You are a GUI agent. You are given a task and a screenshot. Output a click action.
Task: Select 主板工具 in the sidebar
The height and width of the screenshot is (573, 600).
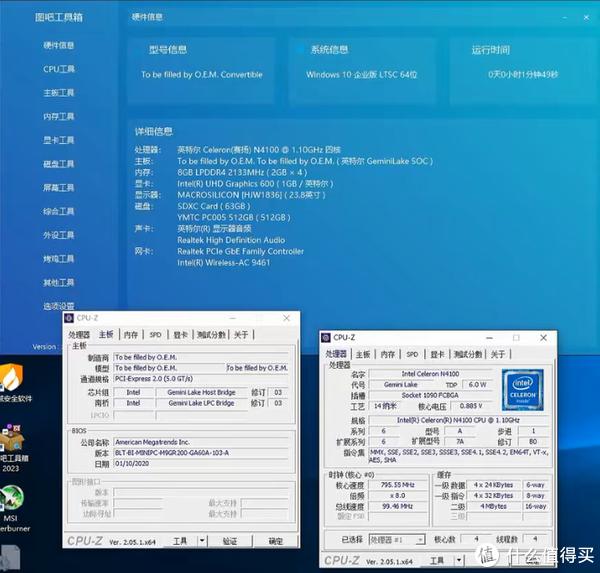coord(59,93)
